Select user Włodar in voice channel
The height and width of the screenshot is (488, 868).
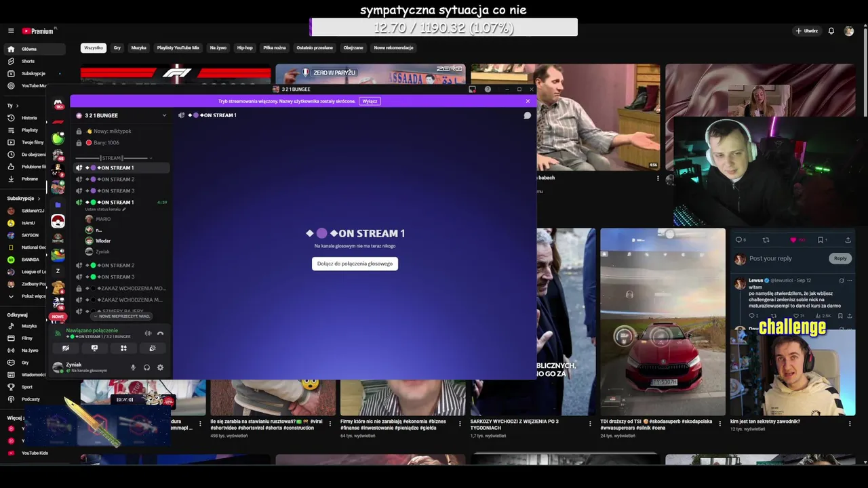point(103,241)
